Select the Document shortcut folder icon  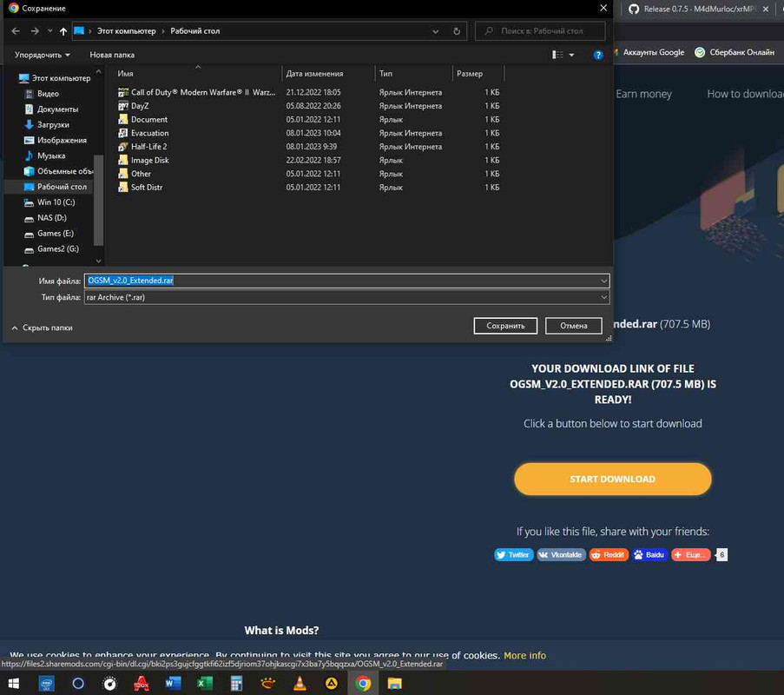pos(123,119)
